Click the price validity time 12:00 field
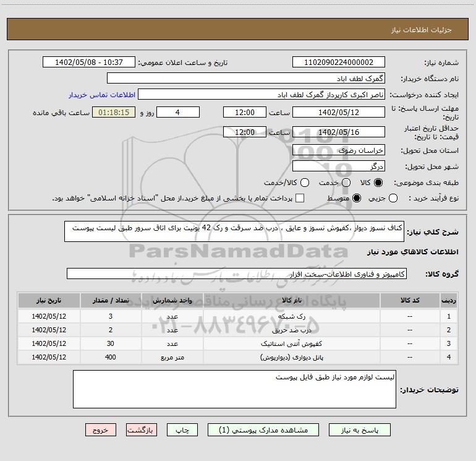The height and width of the screenshot is (461, 476). (245, 132)
